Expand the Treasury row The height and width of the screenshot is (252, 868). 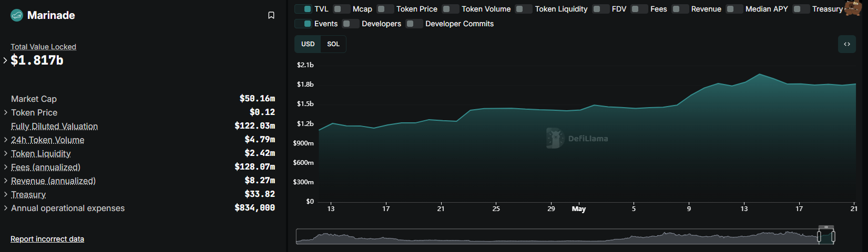click(x=5, y=194)
